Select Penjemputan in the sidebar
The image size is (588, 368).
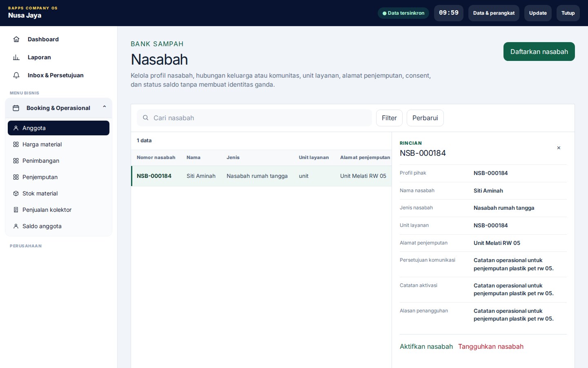58,177
